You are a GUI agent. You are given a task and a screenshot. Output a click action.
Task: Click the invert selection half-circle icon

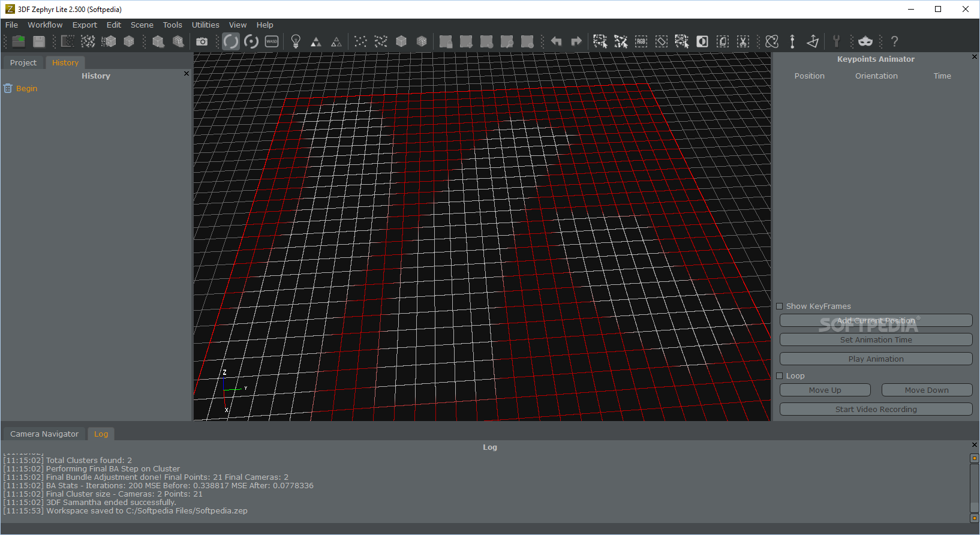pos(702,41)
